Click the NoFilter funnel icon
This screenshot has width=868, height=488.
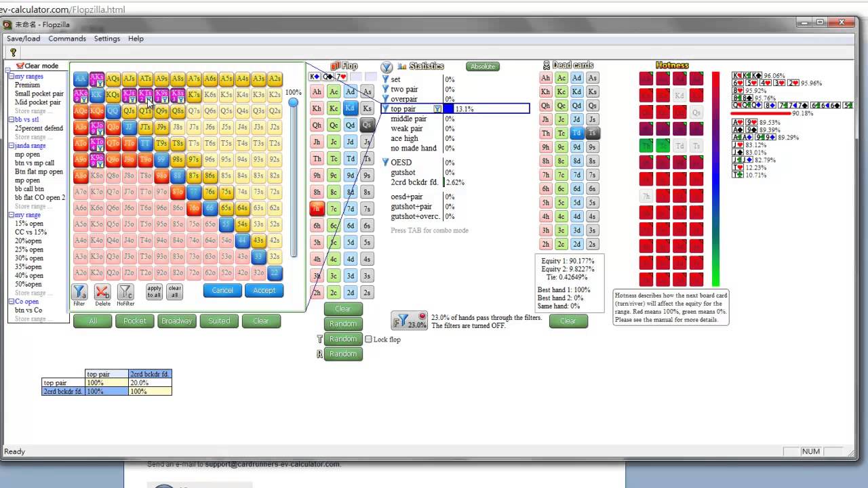point(125,292)
